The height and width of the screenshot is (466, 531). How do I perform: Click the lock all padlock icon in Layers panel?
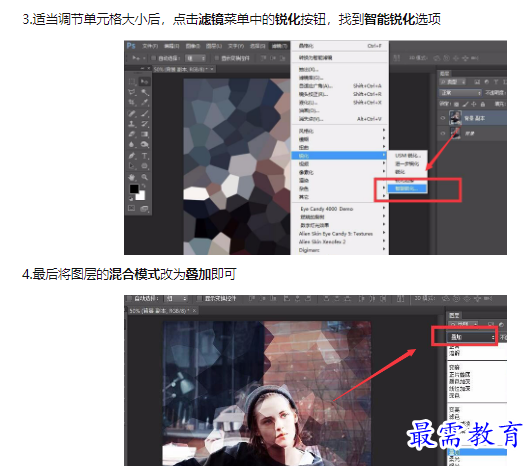[483, 104]
